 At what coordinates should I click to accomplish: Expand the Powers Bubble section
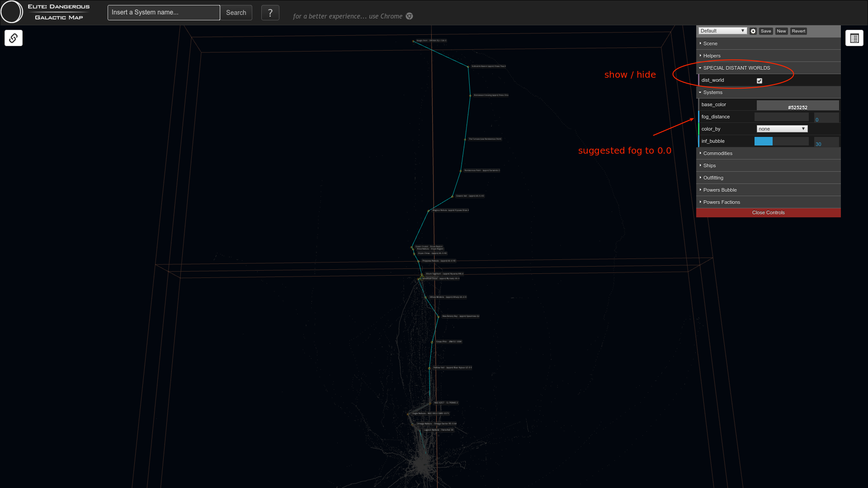tap(769, 190)
